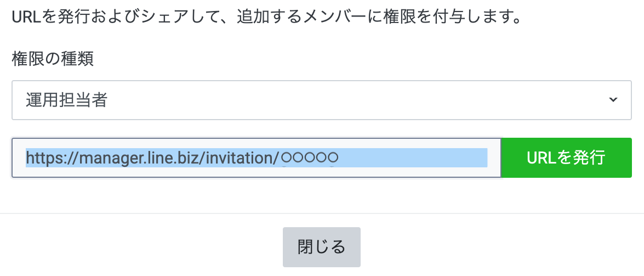Select the permission type select box
This screenshot has width=644, height=276.
point(322,100)
